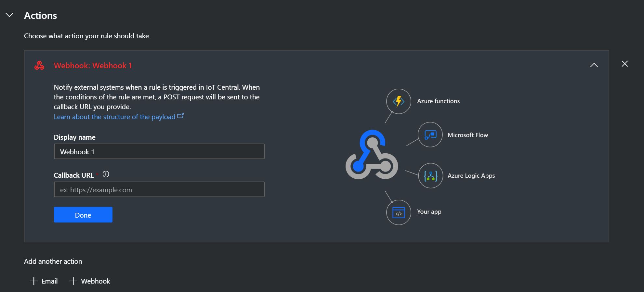Screen dimensions: 644x292
Task: Select the Callback URL label
Action: 74,175
